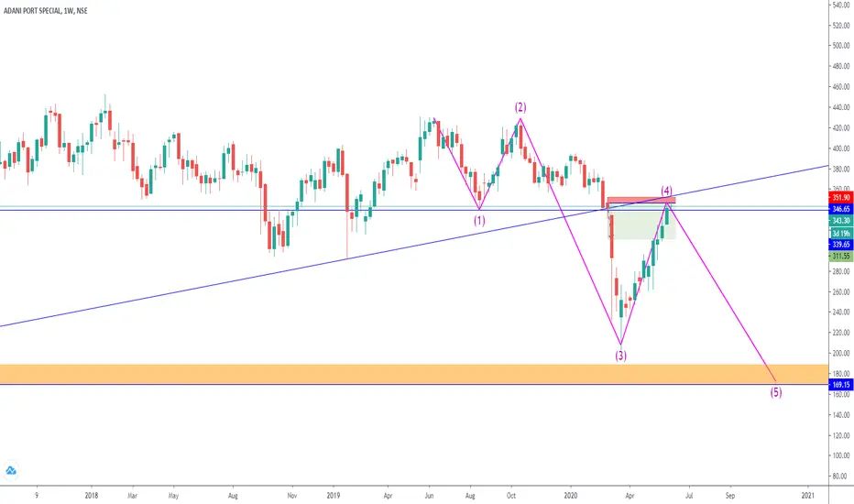
Task: Click the ADANI PORT SPECIAL chart title
Action: [x=45, y=10]
